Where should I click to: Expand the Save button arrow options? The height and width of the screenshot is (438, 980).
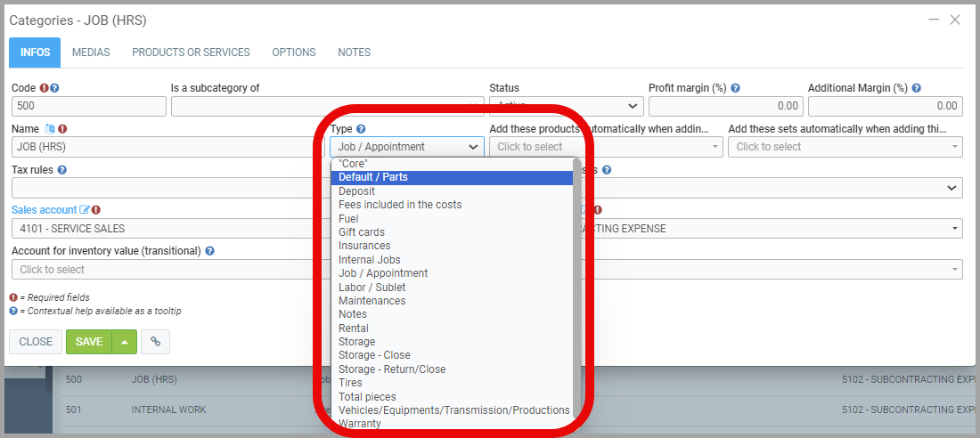pyautogui.click(x=124, y=342)
